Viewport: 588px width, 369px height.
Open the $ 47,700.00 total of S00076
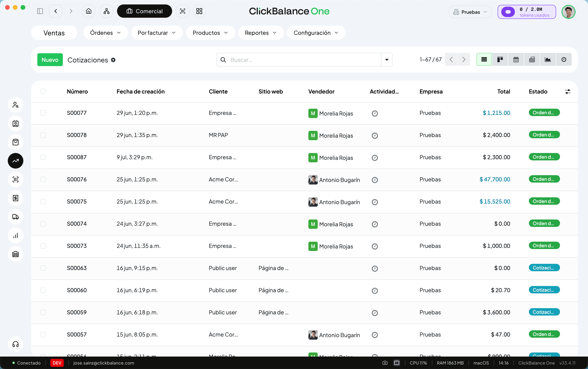tap(495, 180)
